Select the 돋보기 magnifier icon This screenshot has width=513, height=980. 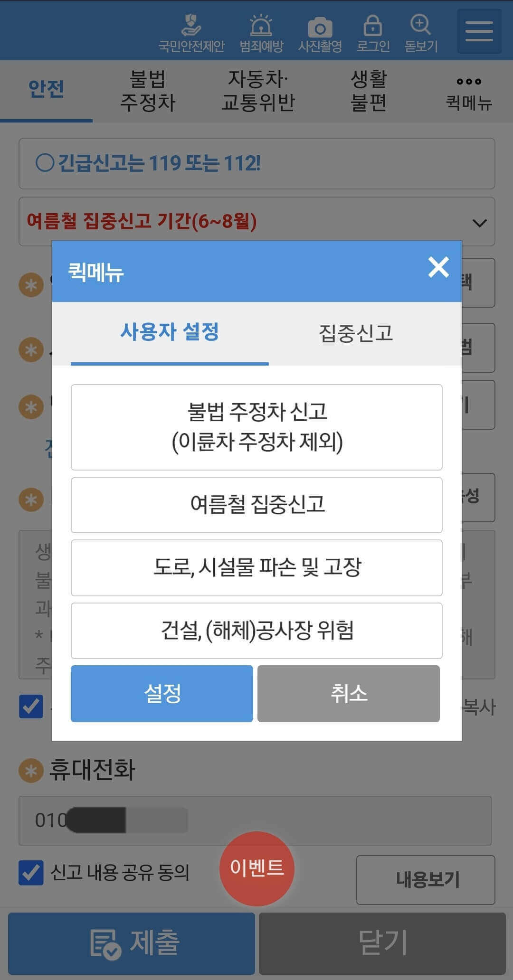[x=421, y=26]
